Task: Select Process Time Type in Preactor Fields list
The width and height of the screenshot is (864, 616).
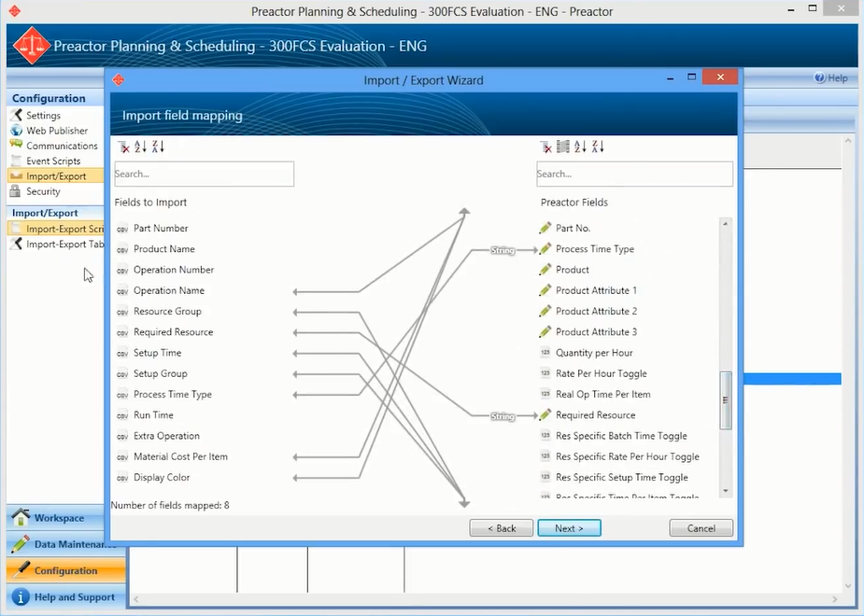Action: pyautogui.click(x=595, y=249)
